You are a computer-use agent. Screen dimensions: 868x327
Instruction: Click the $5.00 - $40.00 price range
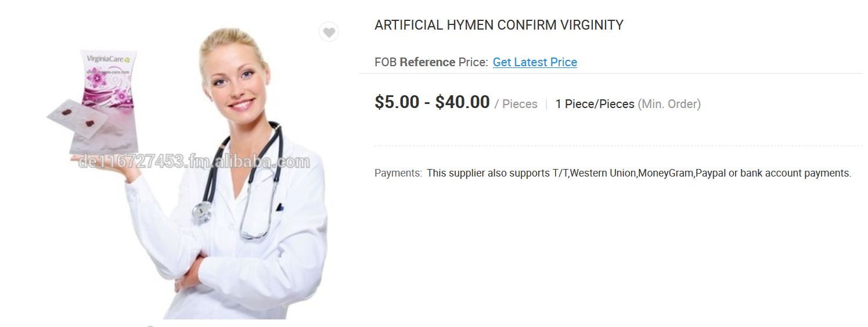432,102
